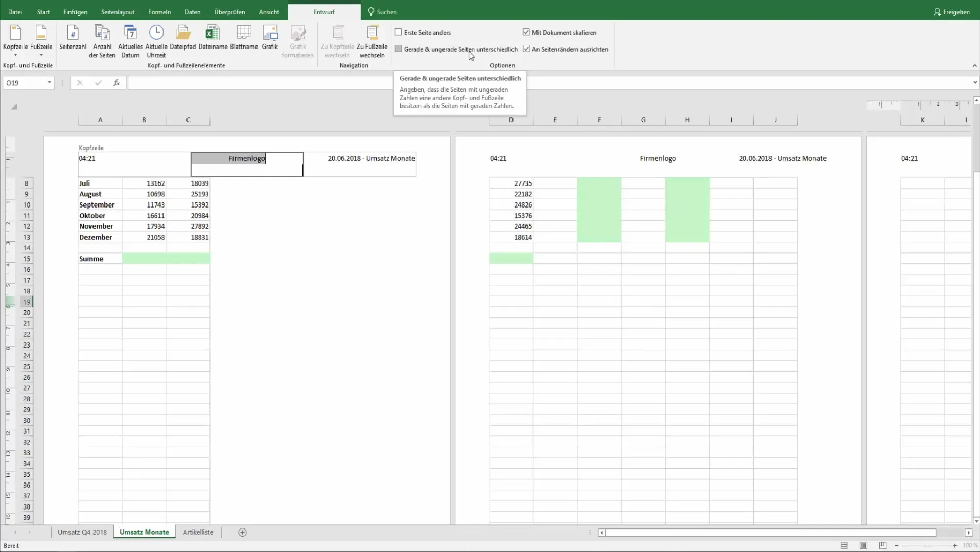Viewport: 980px width, 552px height.
Task: Open the Formeln ribbon tab
Action: click(159, 12)
